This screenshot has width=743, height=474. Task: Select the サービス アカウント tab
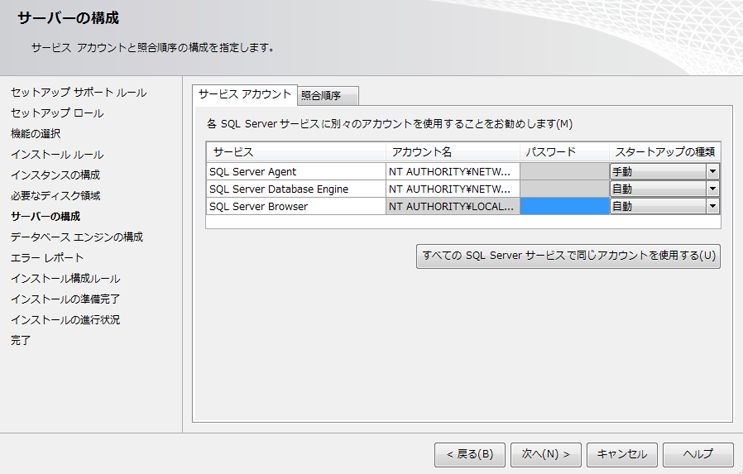(245, 94)
